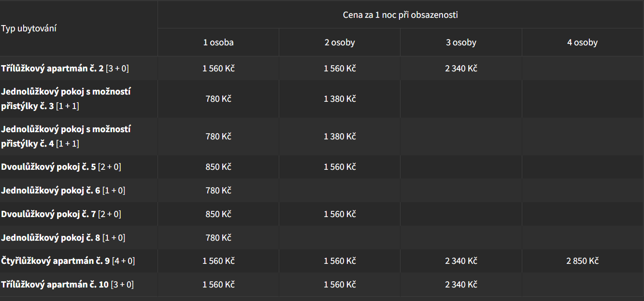Select 2 340 Kč price for apartmán č. 2
Screen dimensions: 644x301
461,68
